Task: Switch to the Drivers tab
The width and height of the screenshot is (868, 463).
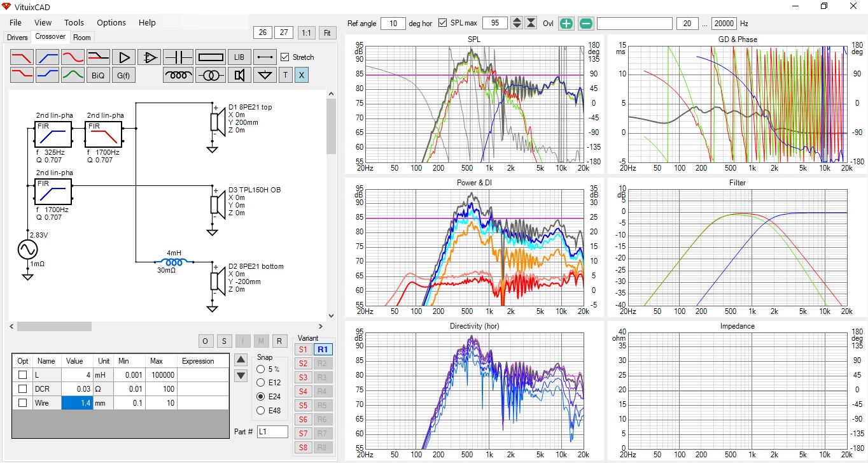Action: tap(17, 38)
